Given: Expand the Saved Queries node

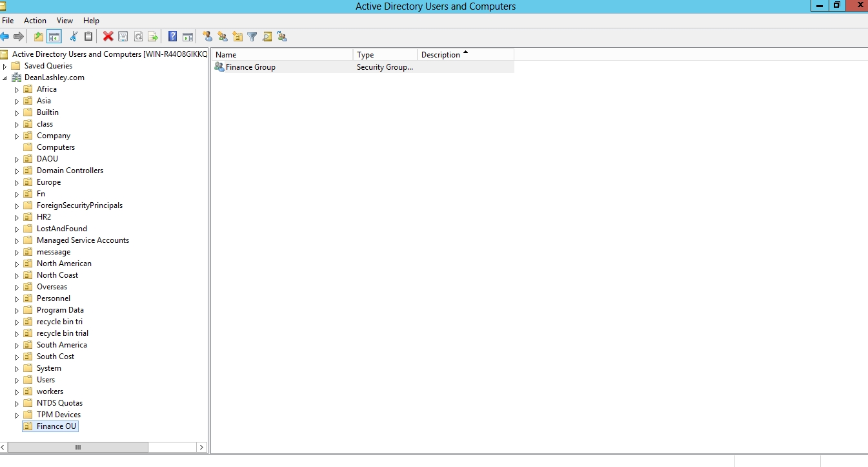Looking at the screenshot, I should click(5, 66).
